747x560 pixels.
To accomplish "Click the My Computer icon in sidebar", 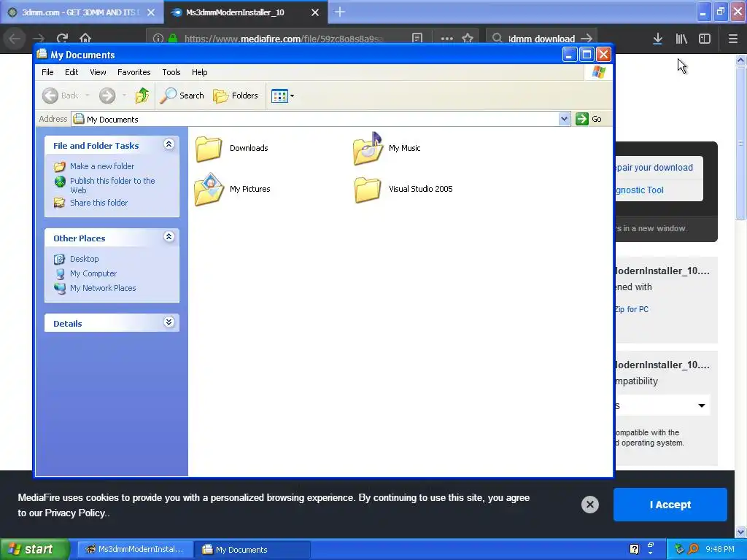I will click(60, 274).
